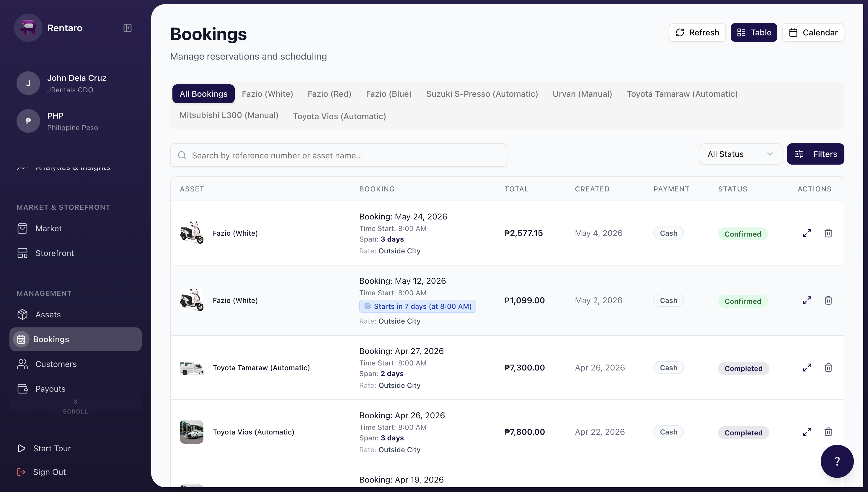Viewport: 868px width, 492px height.
Task: Open Market shopping bag icon
Action: [x=22, y=228]
